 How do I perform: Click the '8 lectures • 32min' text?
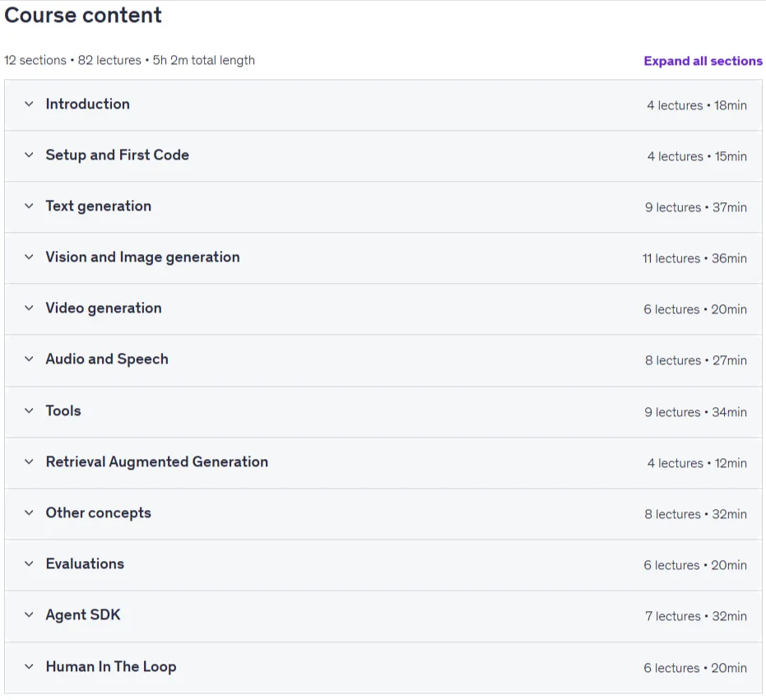pyautogui.click(x=696, y=514)
